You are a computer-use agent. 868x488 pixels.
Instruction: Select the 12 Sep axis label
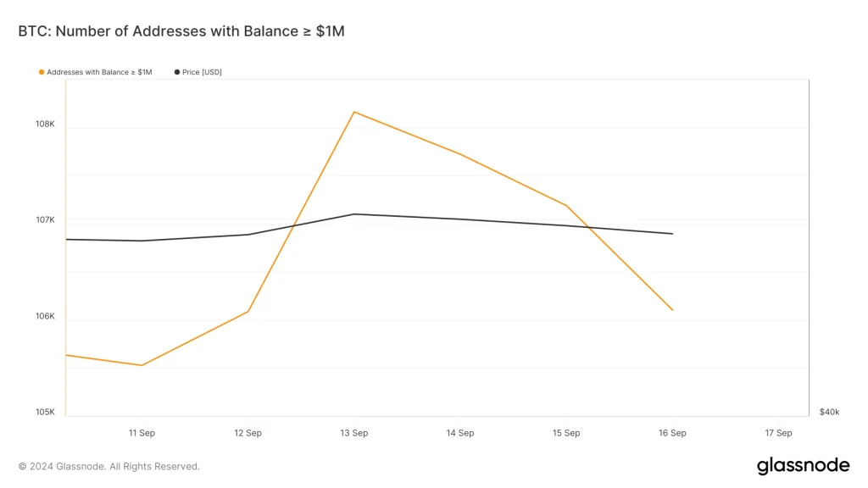[x=248, y=433]
